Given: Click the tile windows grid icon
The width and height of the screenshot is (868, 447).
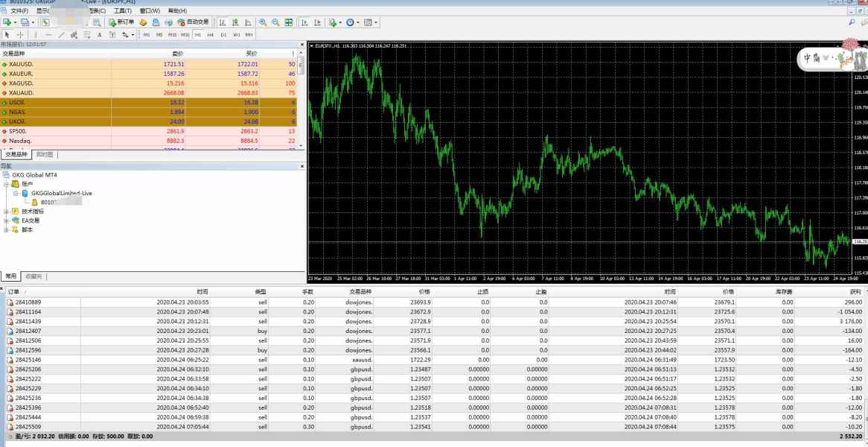Looking at the screenshot, I should click(x=289, y=22).
